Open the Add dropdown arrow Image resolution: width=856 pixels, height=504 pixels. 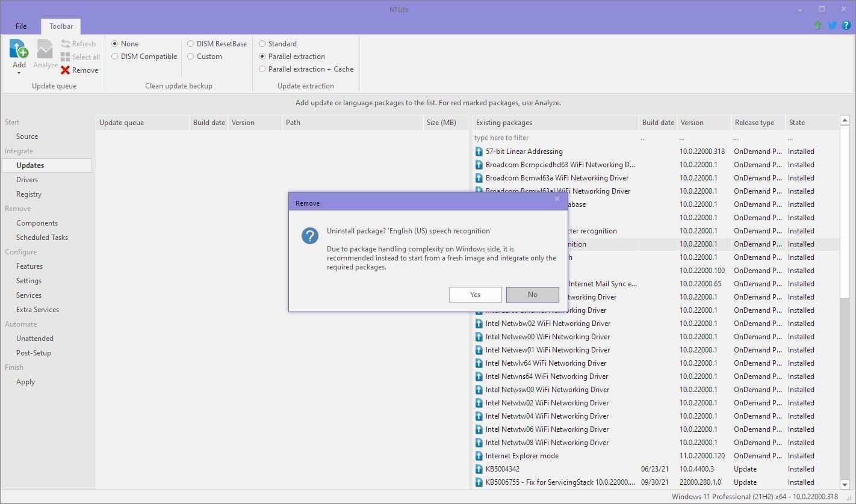pyautogui.click(x=19, y=73)
